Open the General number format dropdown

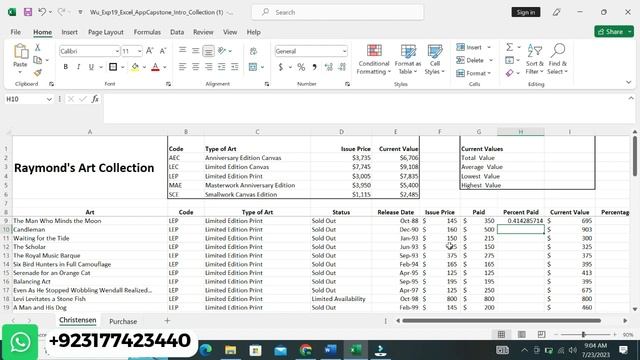(x=344, y=51)
